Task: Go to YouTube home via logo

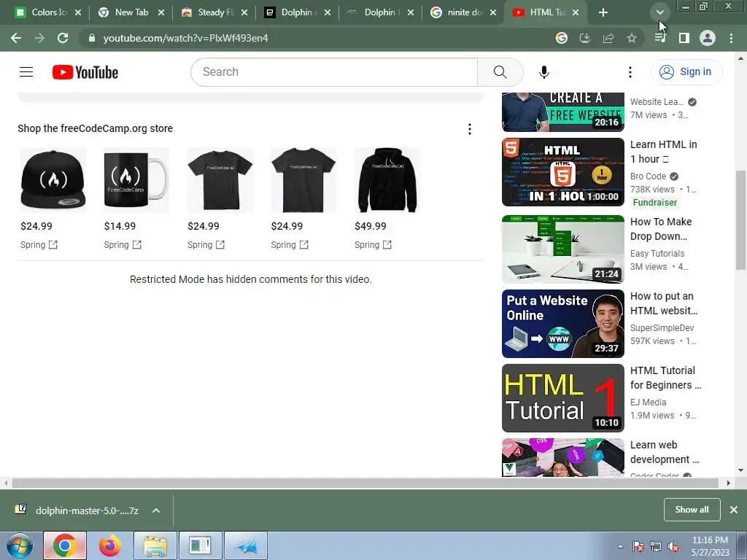Action: point(85,72)
